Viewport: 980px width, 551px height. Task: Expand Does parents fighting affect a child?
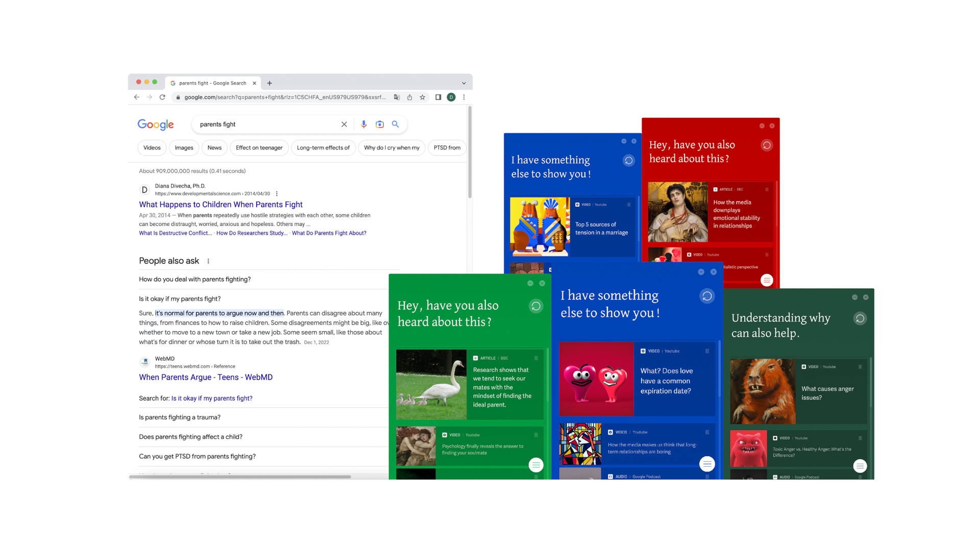(263, 437)
